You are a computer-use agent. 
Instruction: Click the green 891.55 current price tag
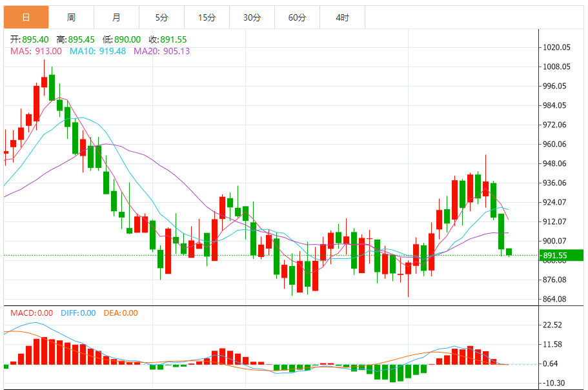562,256
